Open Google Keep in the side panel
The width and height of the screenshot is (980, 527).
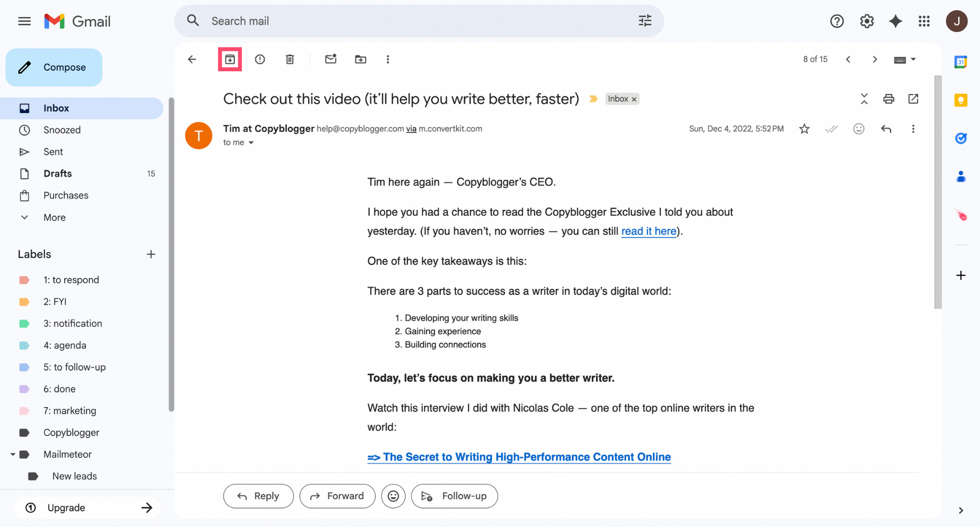[961, 100]
